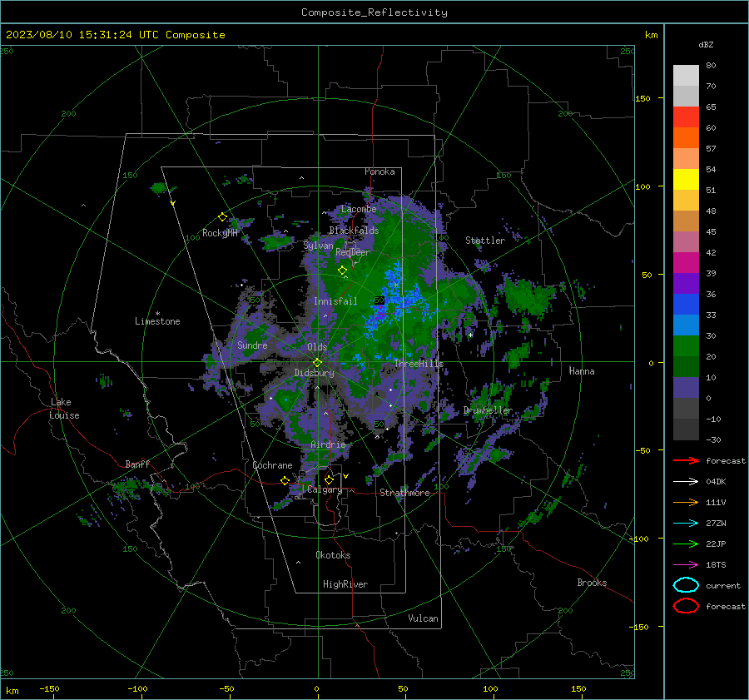Image resolution: width=749 pixels, height=700 pixels.
Task: Click the Cochrane city label
Action: 272,465
